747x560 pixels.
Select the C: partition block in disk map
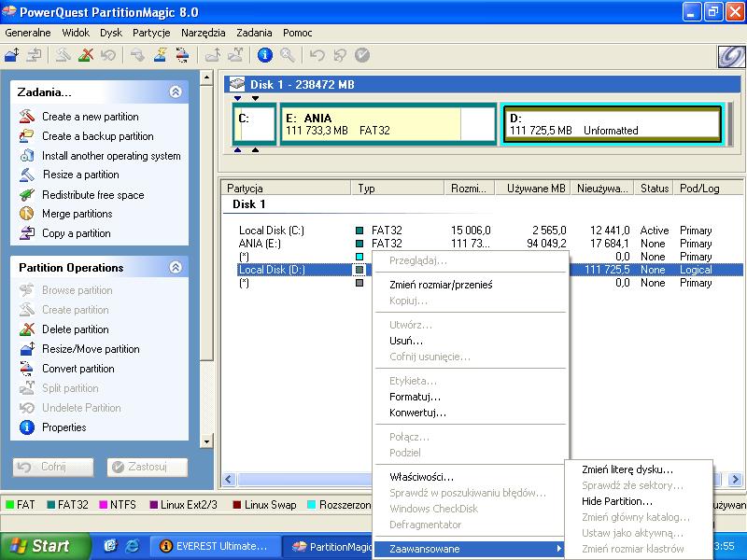(x=254, y=124)
